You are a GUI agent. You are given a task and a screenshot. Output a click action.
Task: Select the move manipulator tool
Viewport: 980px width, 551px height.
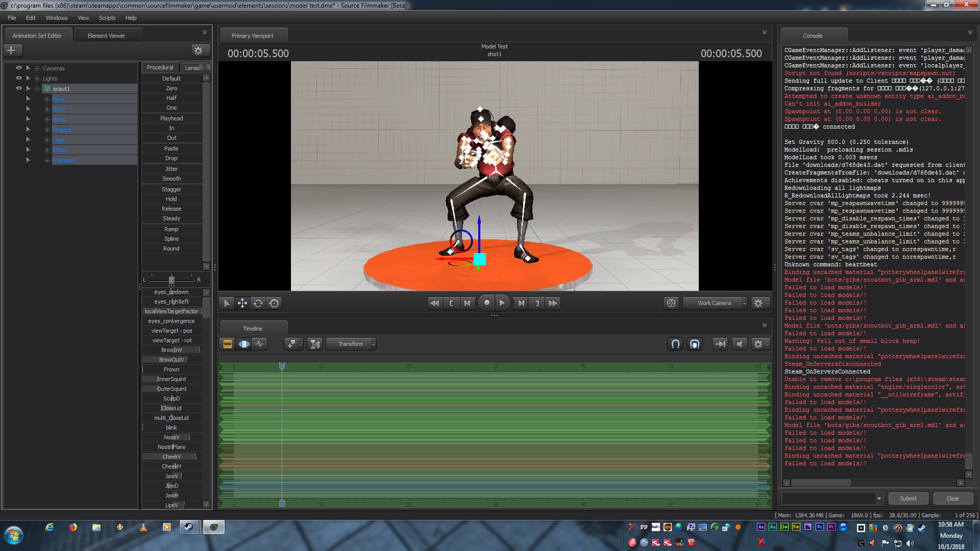242,303
